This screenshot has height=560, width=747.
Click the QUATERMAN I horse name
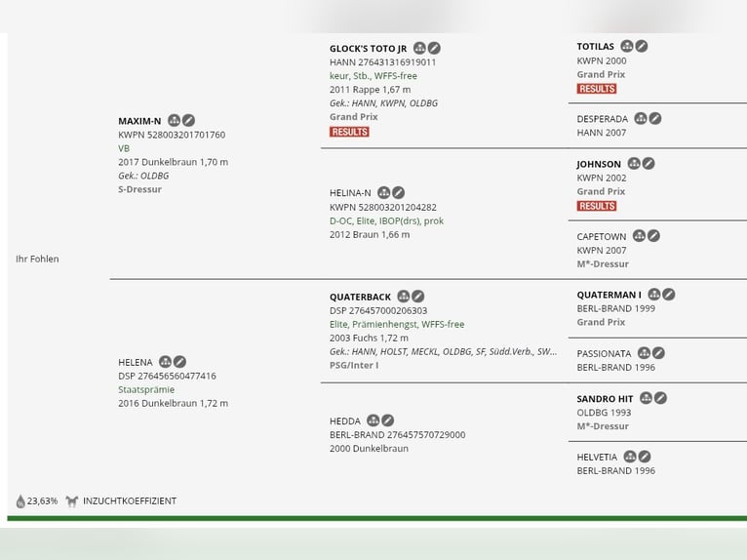coord(609,295)
